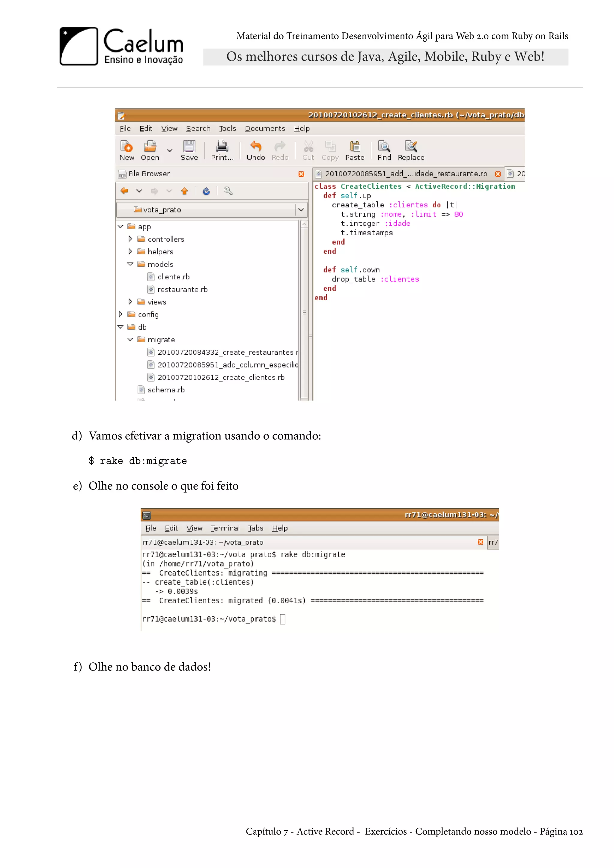Click the create_table :clientes code line
This screenshot has width=614, height=868.
[394, 205]
